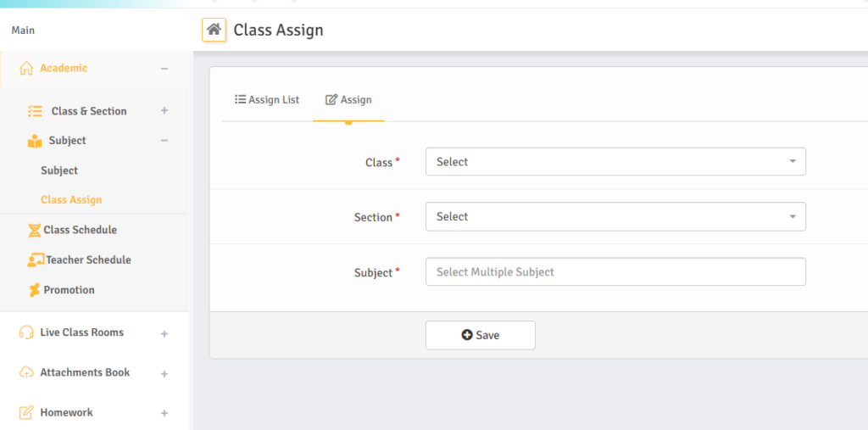Click the Homework edit icon
Image resolution: width=868 pixels, height=430 pixels.
(x=26, y=413)
